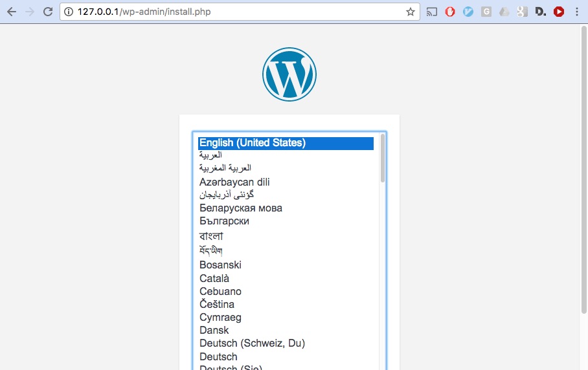Select Български language
Screen dimensions: 588x370
[x=286, y=221]
